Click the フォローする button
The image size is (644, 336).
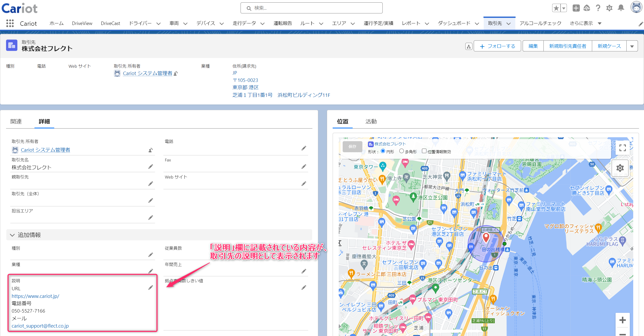[x=497, y=46]
